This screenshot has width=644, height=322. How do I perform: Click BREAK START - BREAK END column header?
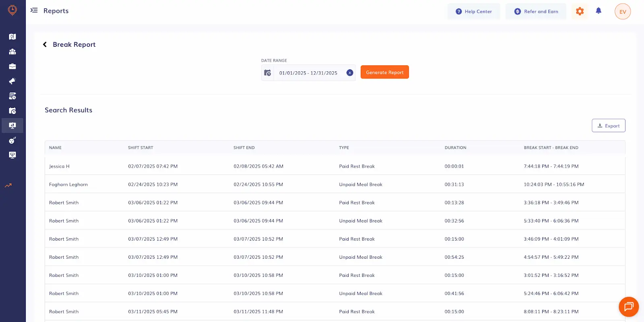click(x=551, y=148)
